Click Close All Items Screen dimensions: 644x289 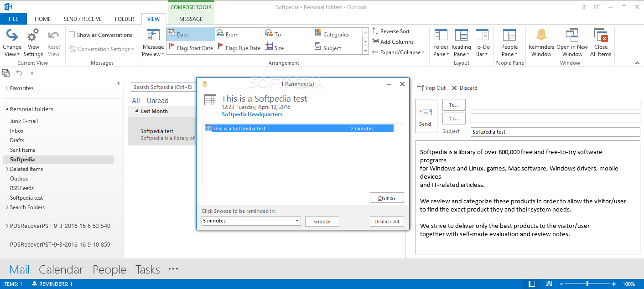[601, 43]
